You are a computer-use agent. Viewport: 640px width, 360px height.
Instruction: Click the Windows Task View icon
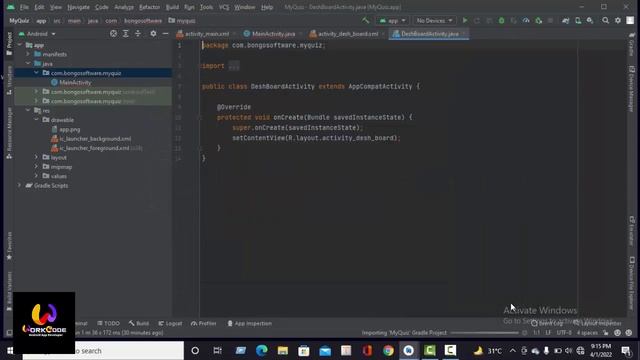pos(217,351)
